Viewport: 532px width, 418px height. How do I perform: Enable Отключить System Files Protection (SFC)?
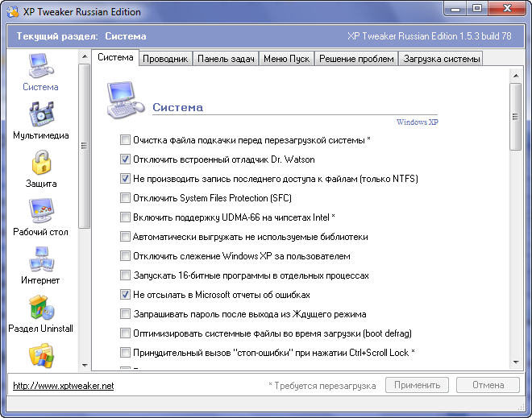coord(125,198)
